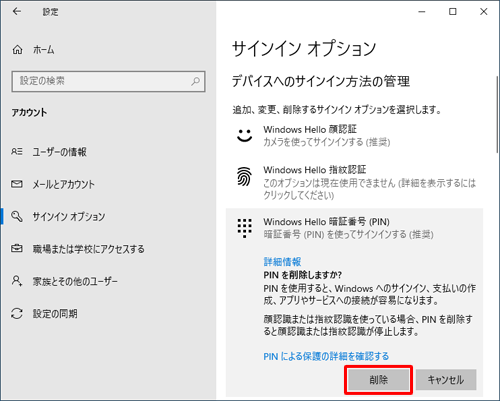Click the PIN keypad dots icon
The width and height of the screenshot is (500, 401).
(245, 228)
